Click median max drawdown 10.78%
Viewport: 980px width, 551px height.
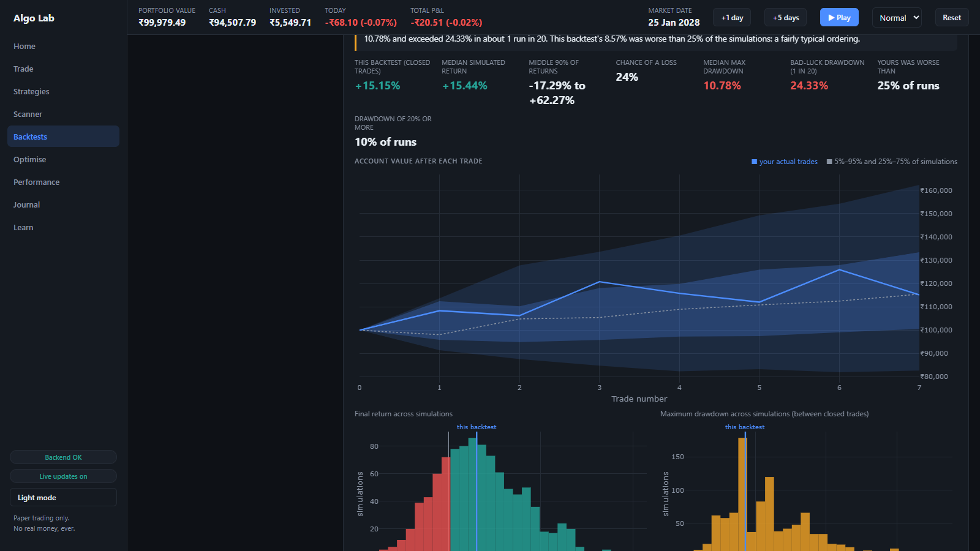722,86
